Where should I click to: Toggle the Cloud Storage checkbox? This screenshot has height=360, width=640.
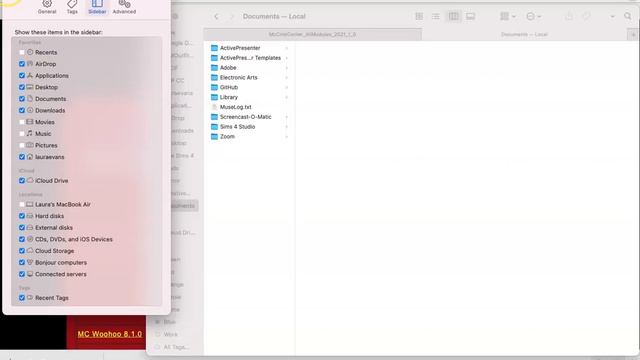tap(22, 251)
